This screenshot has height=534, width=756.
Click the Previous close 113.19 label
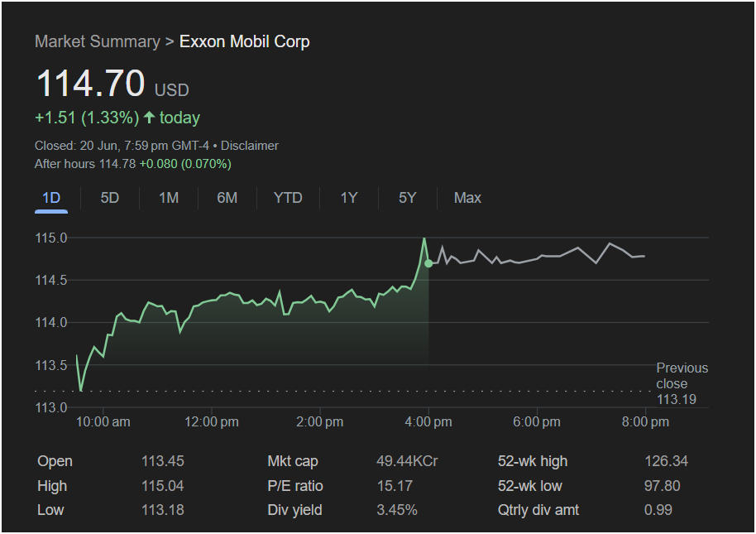[682, 383]
